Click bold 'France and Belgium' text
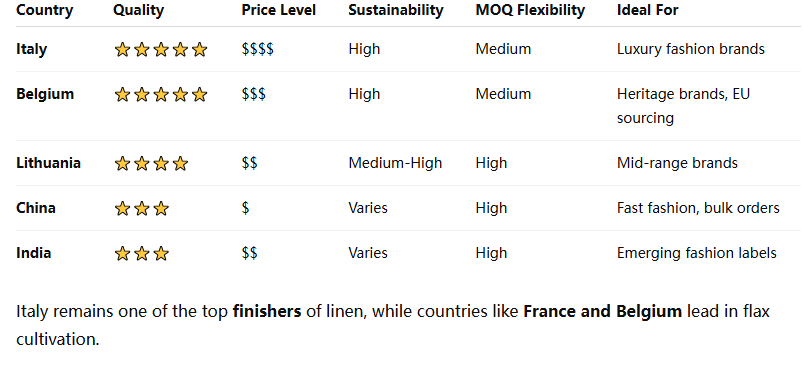The height and width of the screenshot is (372, 803). click(602, 312)
